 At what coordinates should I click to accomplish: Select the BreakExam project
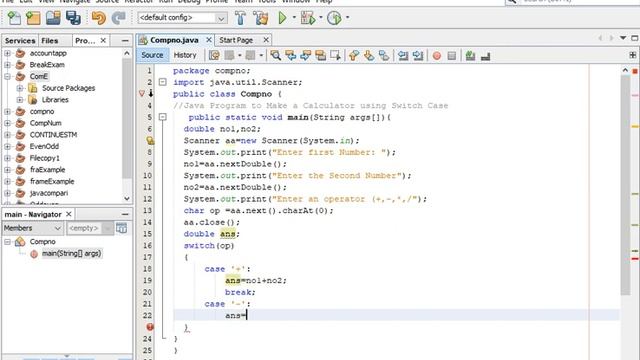point(47,65)
